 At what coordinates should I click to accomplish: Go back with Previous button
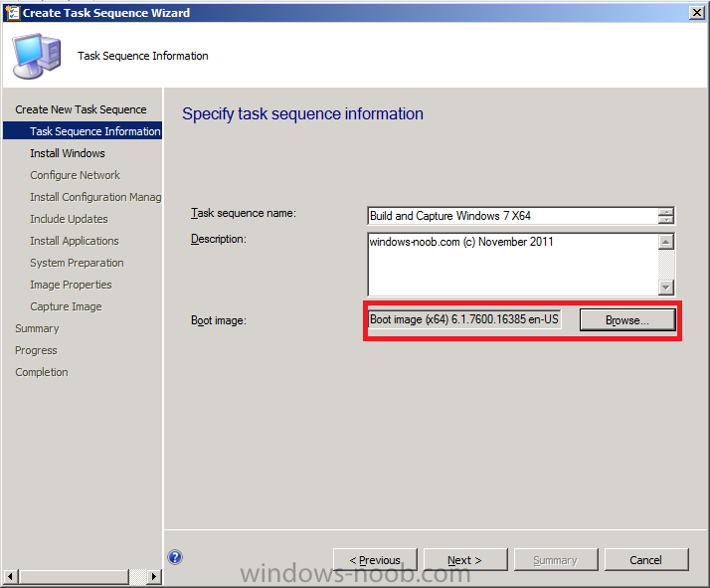375,560
